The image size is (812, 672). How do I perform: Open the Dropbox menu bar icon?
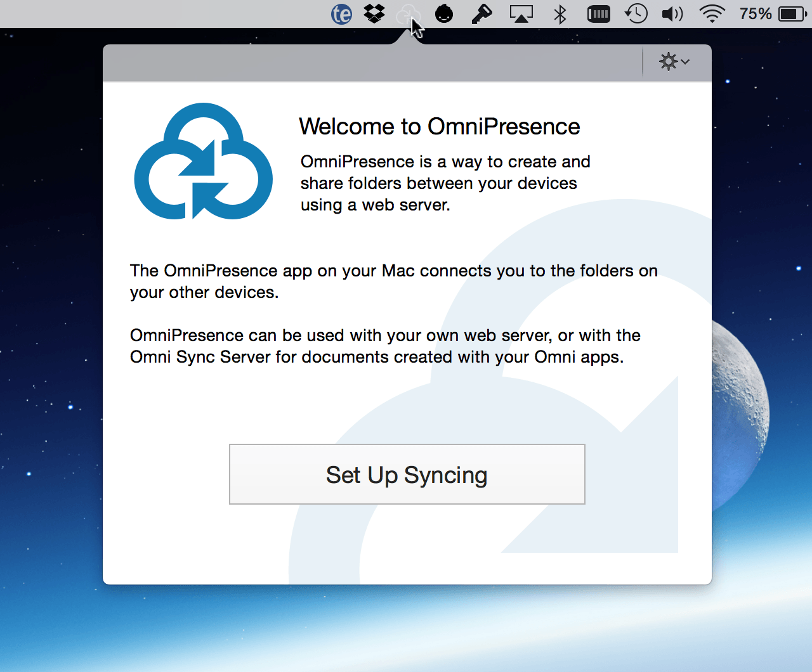pyautogui.click(x=374, y=13)
